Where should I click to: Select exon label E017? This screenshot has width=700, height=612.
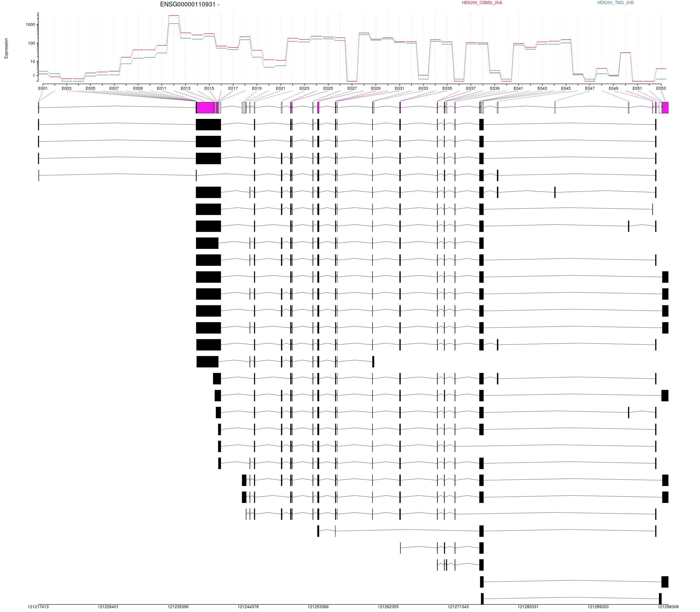(233, 89)
